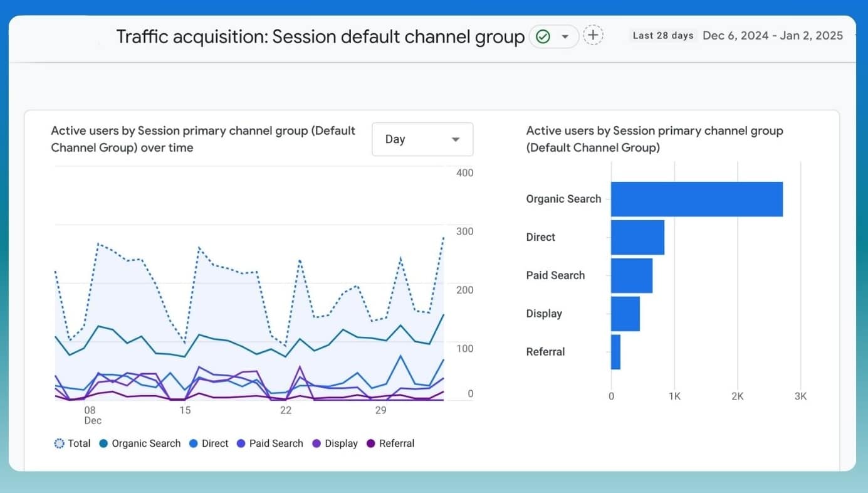Click the Organic Search bar in bar chart
The image size is (868, 493).
click(x=697, y=199)
